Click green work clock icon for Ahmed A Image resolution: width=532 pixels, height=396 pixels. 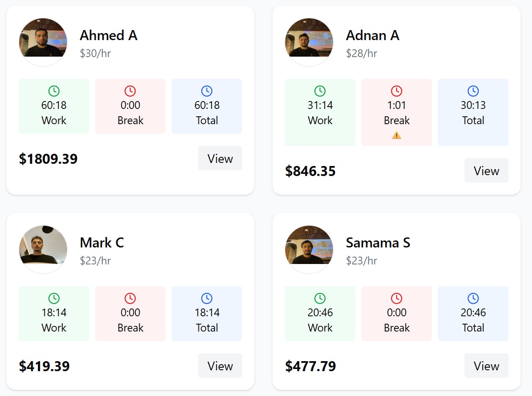coord(54,91)
